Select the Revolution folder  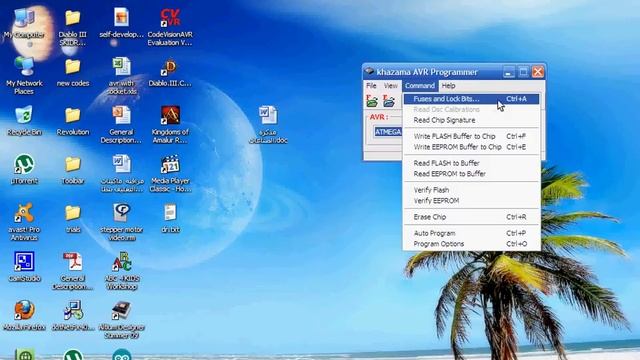click(73, 121)
